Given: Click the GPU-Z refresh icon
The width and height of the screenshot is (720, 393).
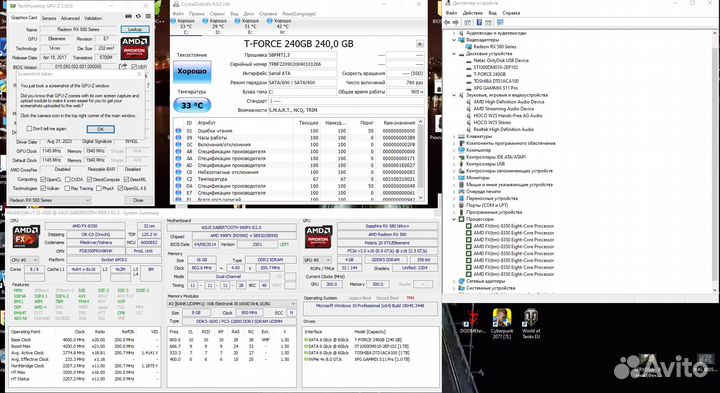Looking at the screenshot, I should pos(138,17).
